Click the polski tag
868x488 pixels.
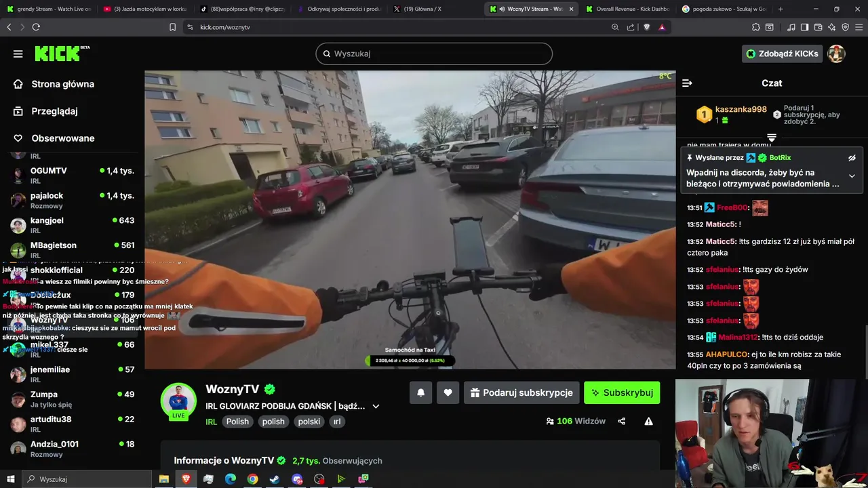pos(309,422)
